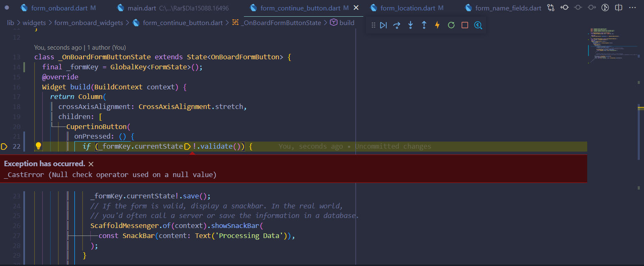This screenshot has height=266, width=644.
Task: Switch to the main.dart tab
Action: pyautogui.click(x=173, y=8)
